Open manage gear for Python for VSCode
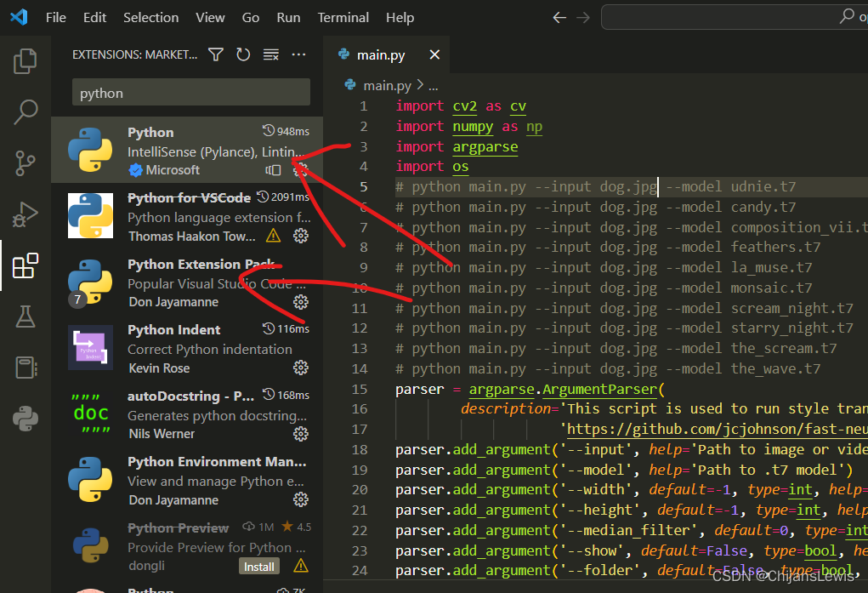The height and width of the screenshot is (593, 868). pos(301,236)
